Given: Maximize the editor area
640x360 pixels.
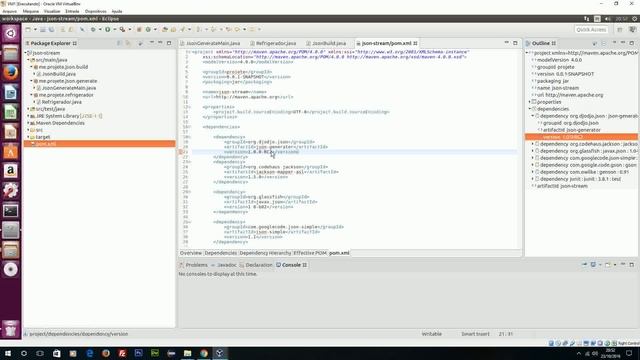Looking at the screenshot, I should coord(515,43).
